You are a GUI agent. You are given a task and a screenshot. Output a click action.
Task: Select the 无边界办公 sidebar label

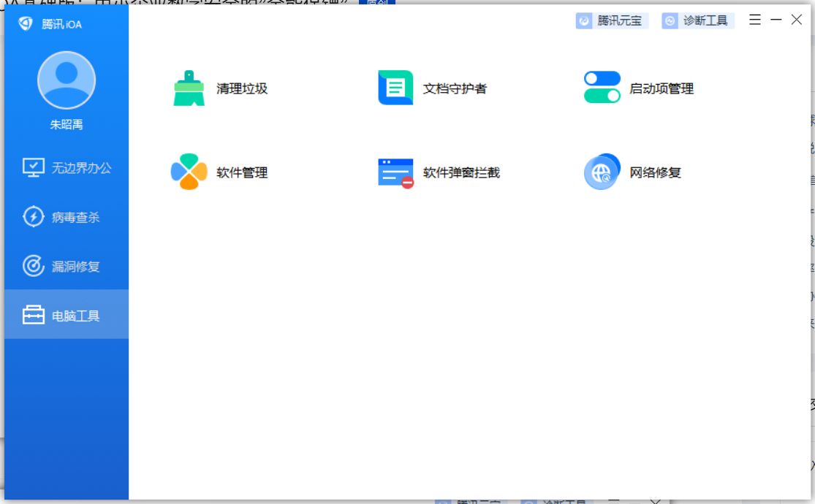[82, 168]
